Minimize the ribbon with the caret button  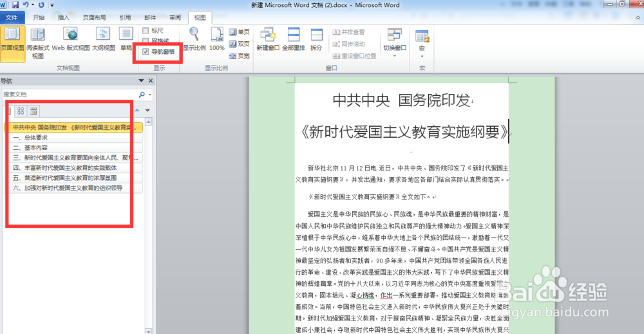[x=638, y=17]
